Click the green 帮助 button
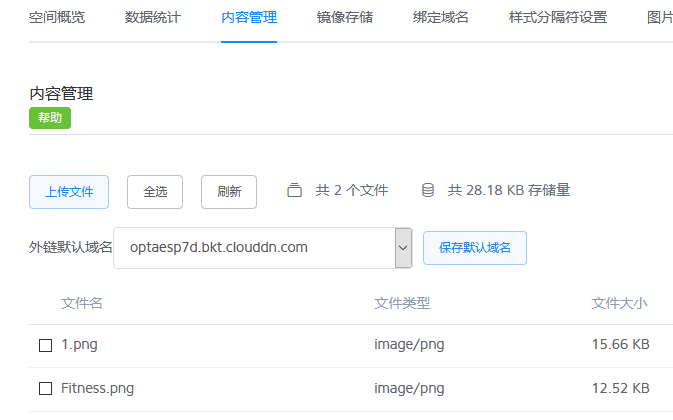The image size is (673, 420). 50,118
